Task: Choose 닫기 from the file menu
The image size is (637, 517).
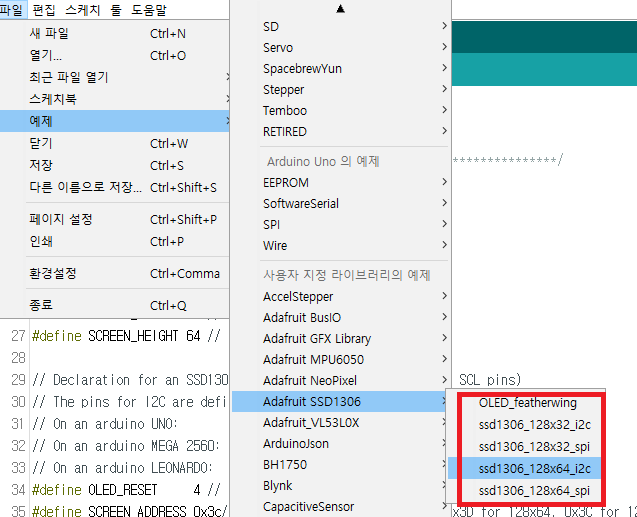Action: 115,143
